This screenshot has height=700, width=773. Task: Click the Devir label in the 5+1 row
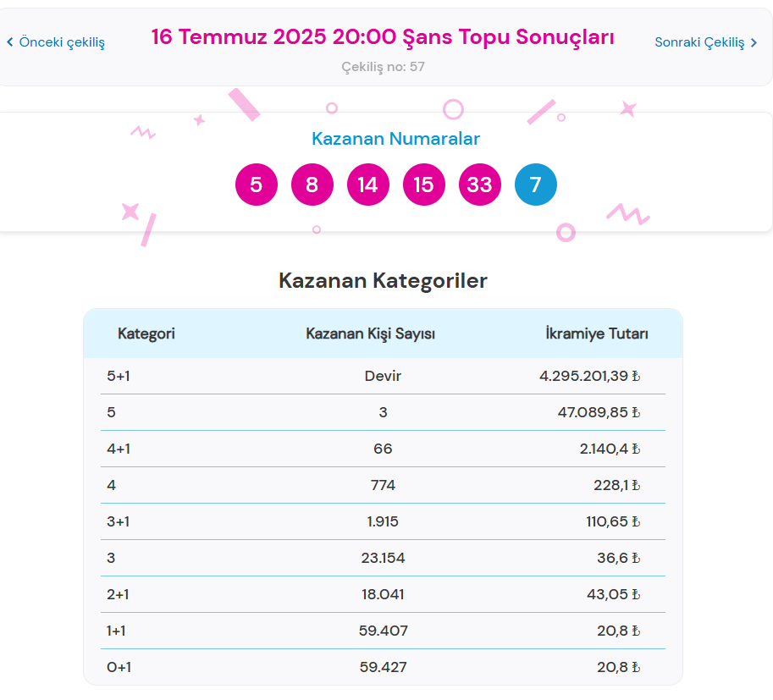(x=383, y=376)
